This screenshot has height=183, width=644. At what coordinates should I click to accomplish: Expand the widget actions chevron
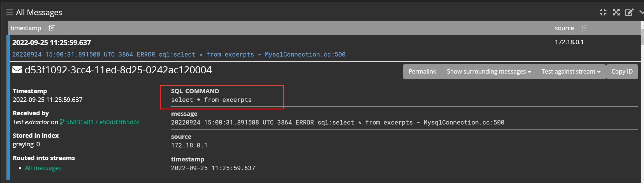coord(641,12)
